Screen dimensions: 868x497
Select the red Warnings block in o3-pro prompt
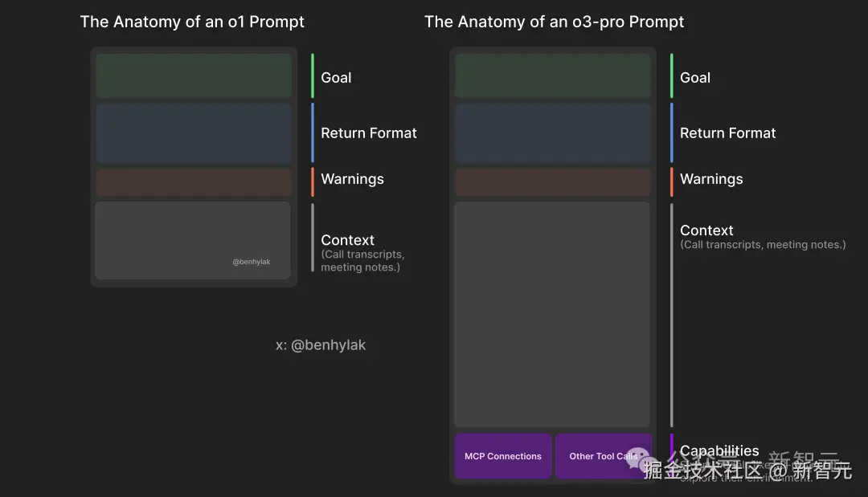point(553,182)
